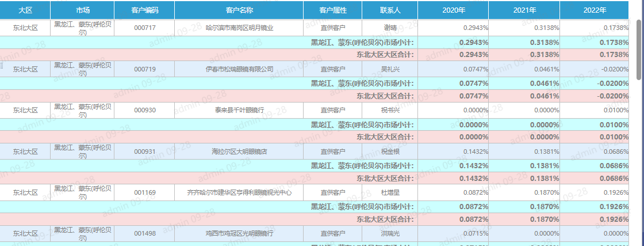The image size is (644, 246).
Task: Click 2022 value 0.0100% in the 000930 row
Action: coord(616,110)
